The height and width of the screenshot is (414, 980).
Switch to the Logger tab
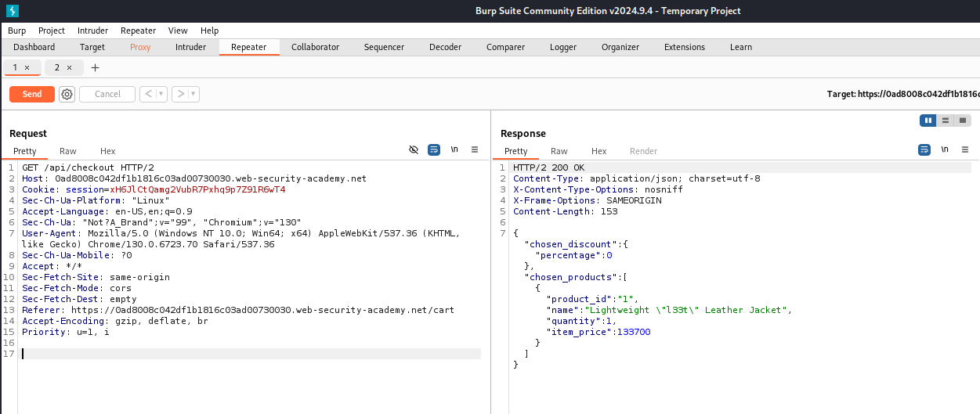point(563,47)
